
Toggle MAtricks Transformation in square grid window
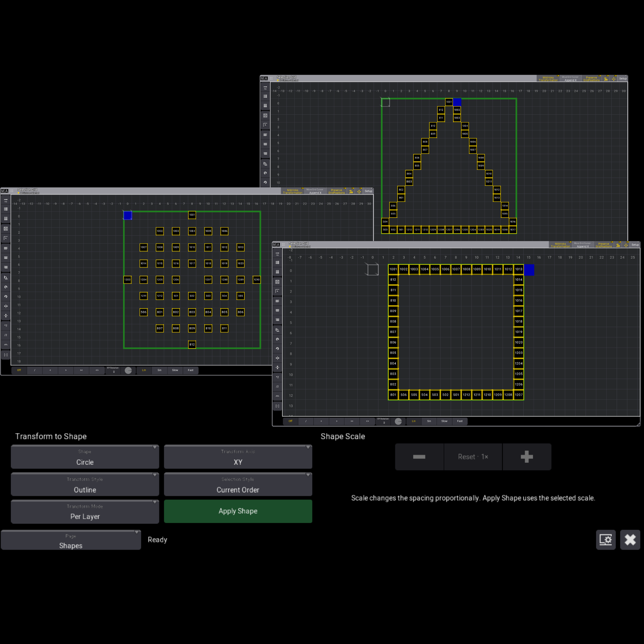(x=560, y=245)
